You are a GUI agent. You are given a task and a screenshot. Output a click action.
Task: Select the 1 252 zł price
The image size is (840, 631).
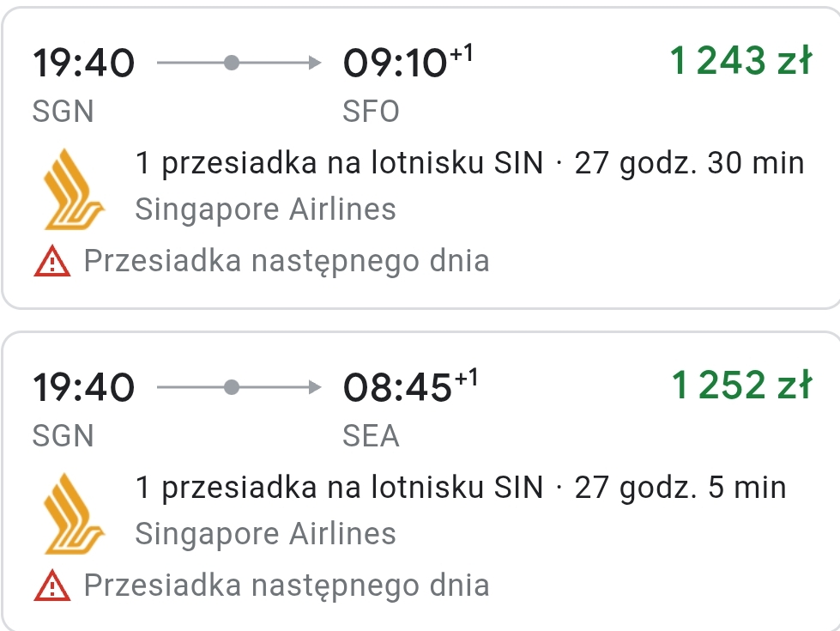(742, 385)
